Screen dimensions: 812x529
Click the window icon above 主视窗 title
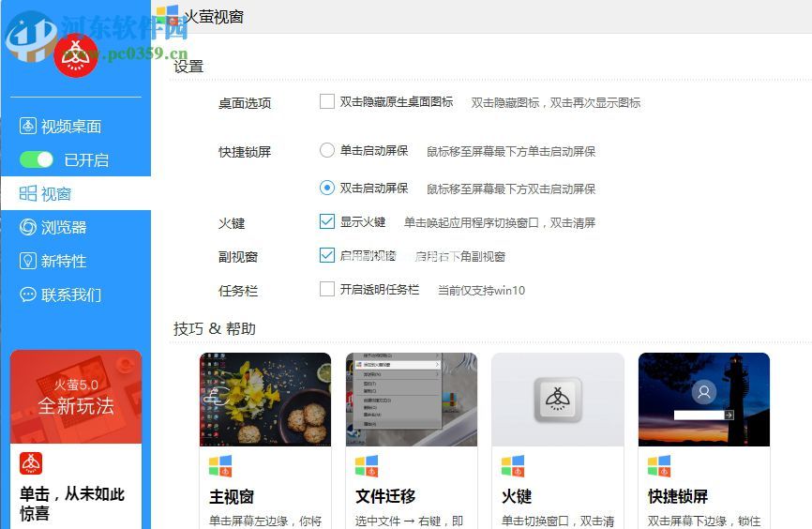pyautogui.click(x=220, y=466)
